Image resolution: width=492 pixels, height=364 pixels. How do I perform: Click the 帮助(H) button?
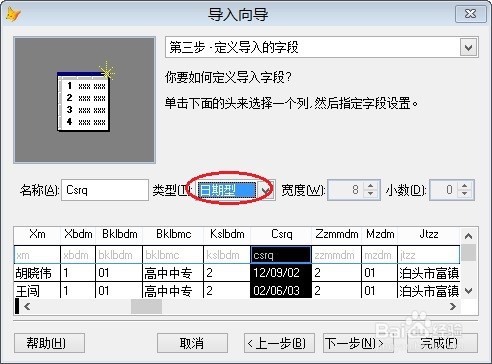[x=49, y=343]
